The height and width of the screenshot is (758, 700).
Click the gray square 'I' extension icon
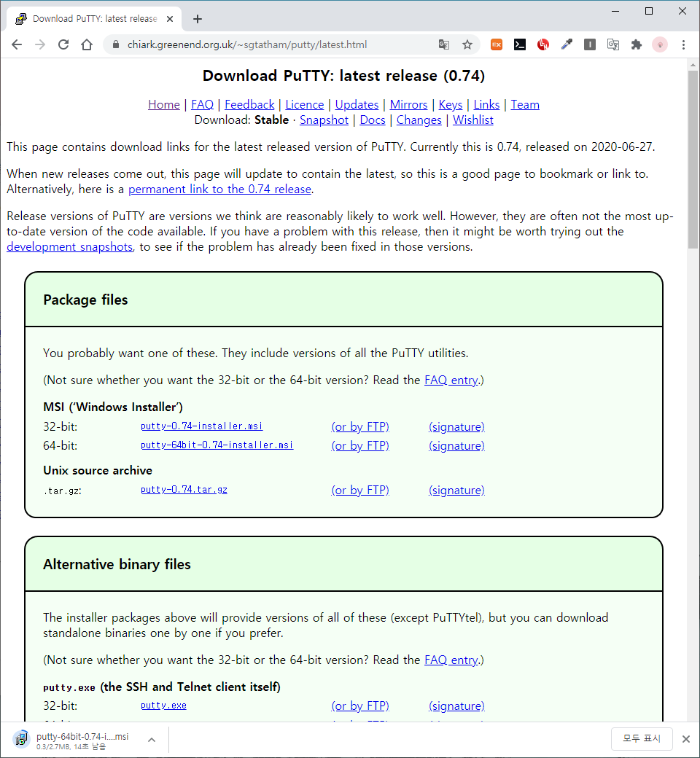590,45
